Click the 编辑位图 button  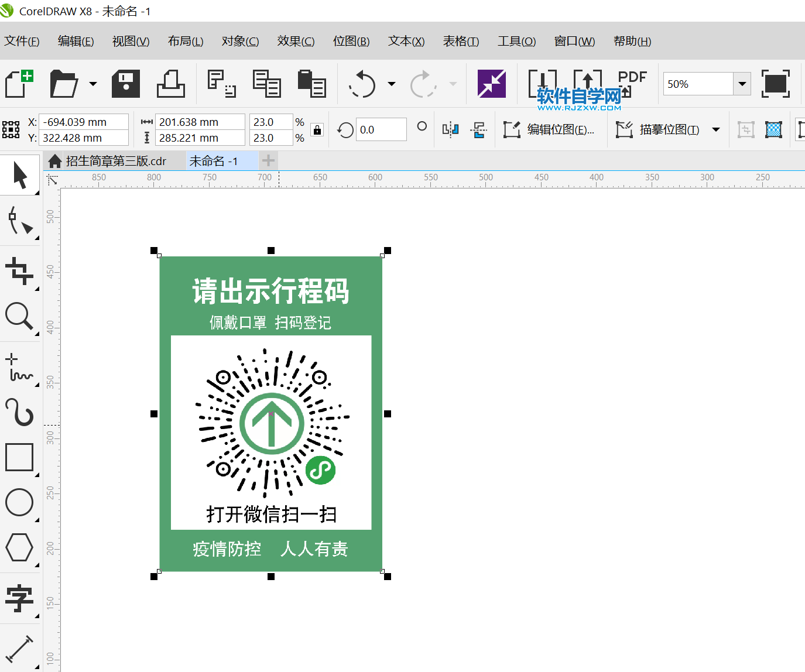pos(550,129)
